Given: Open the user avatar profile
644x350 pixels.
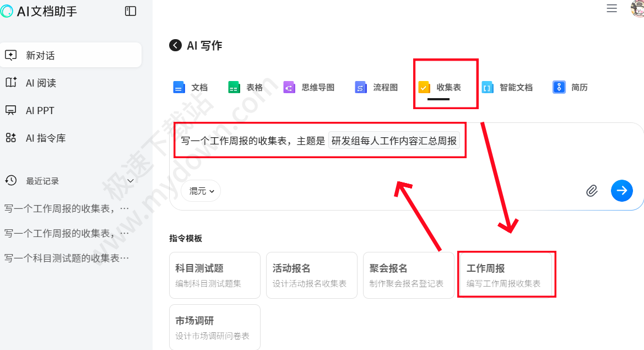Looking at the screenshot, I should tap(637, 8).
